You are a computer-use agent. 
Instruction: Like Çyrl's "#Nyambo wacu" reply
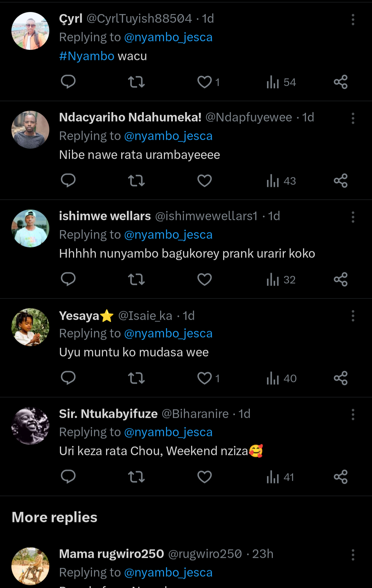coord(205,82)
